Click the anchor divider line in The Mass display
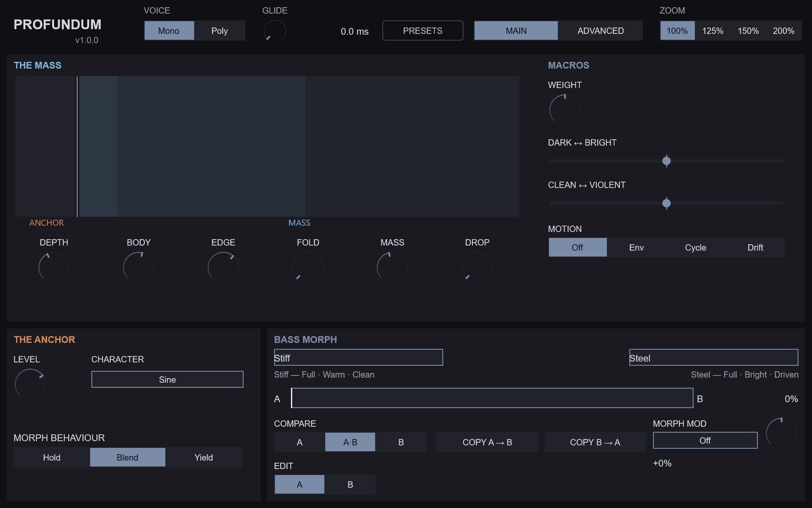 click(x=77, y=146)
